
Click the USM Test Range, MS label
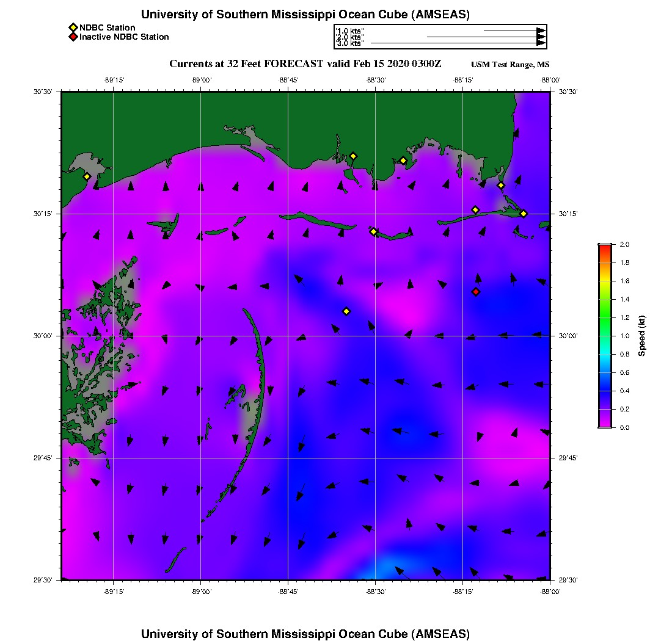click(510, 65)
